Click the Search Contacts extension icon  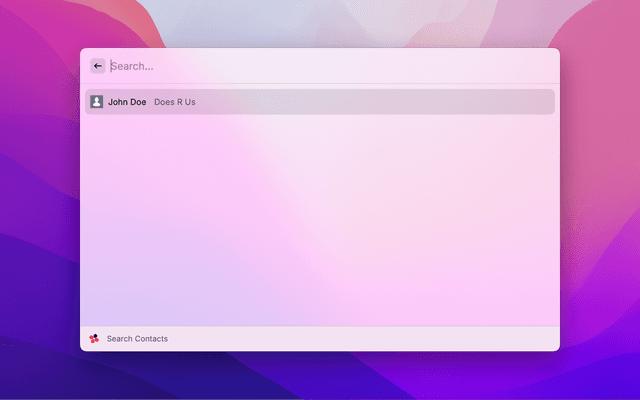pos(94,339)
